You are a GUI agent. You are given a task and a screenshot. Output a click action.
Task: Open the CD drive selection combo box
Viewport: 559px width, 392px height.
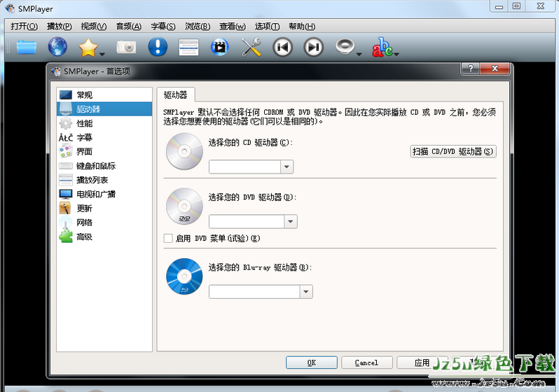pyautogui.click(x=251, y=167)
